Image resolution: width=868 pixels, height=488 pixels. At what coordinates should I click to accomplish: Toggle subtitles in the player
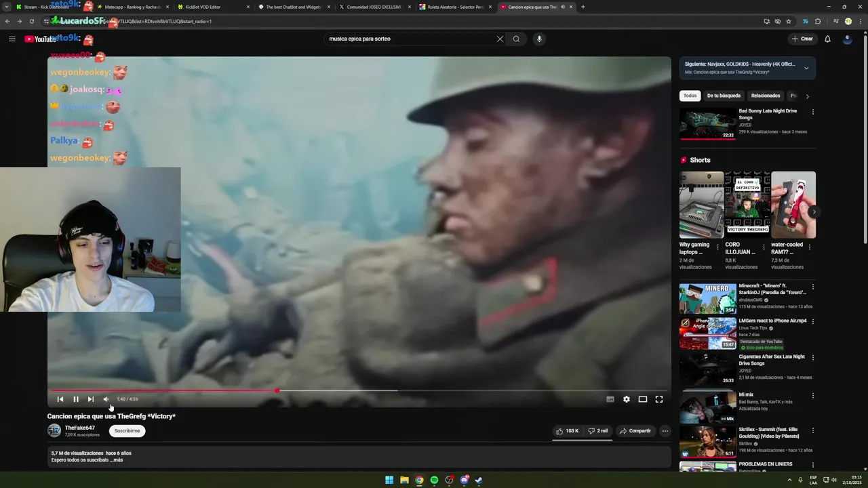[610, 399]
